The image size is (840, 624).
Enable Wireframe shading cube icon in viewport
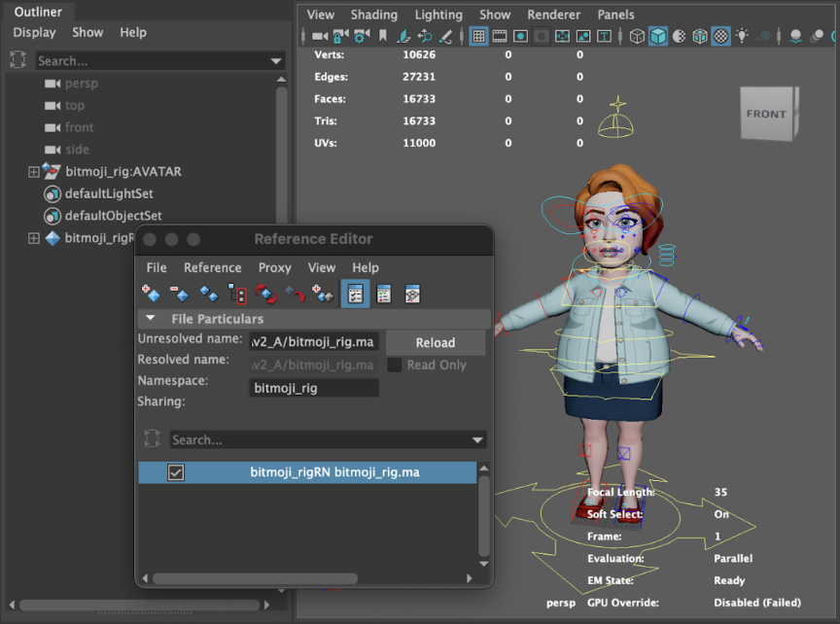pyautogui.click(x=637, y=37)
